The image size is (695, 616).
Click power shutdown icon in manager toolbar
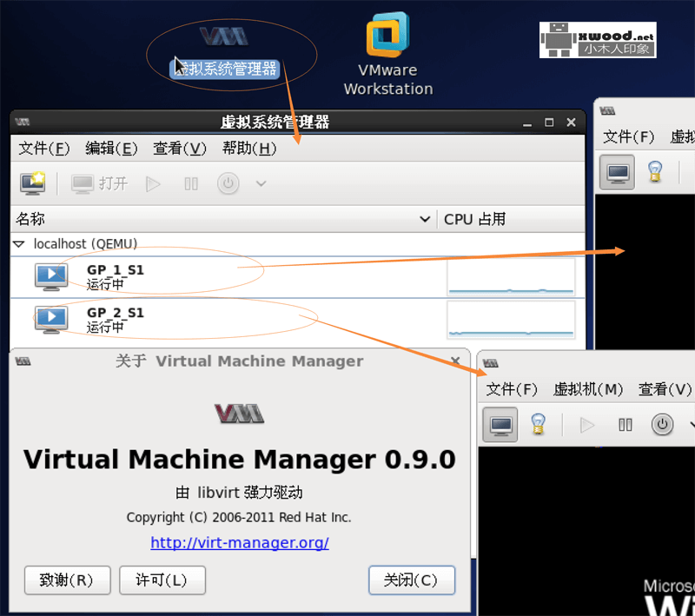point(228,183)
